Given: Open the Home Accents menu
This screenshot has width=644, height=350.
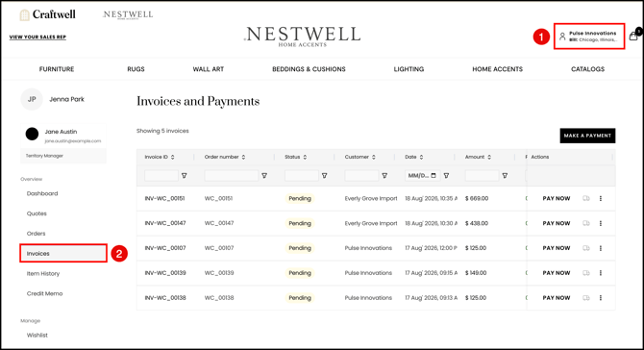Looking at the screenshot, I should (x=497, y=69).
